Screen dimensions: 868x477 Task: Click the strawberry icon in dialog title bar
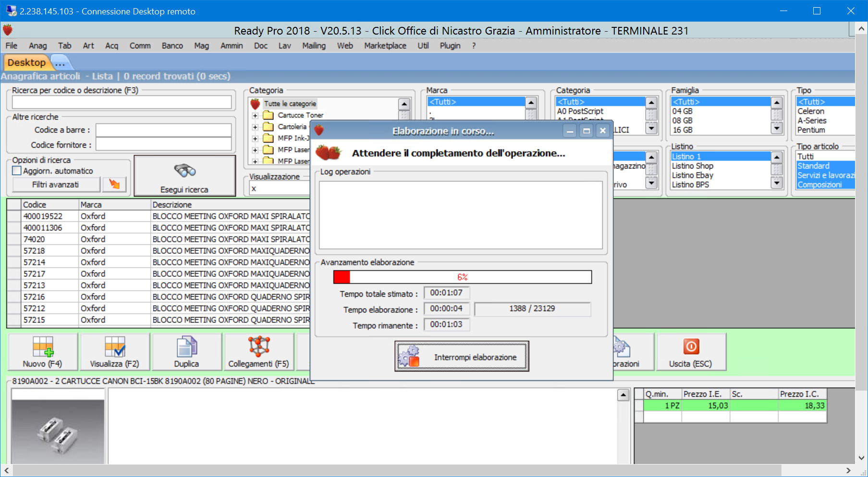319,131
